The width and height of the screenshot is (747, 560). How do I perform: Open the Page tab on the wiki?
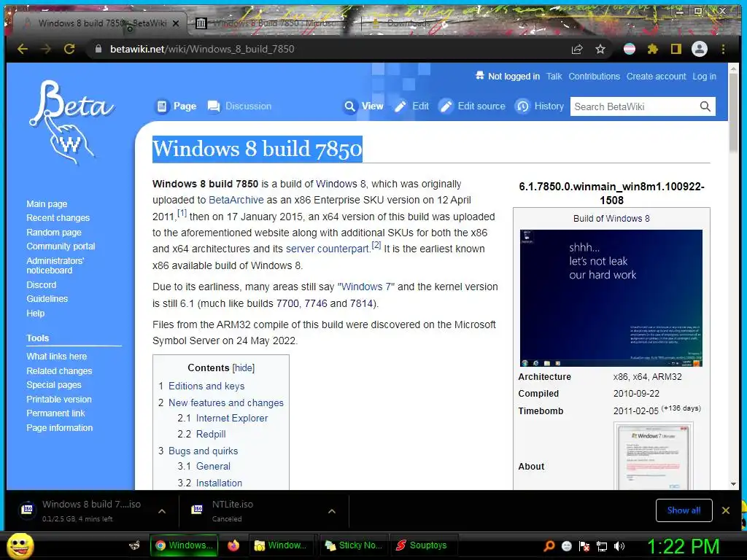(177, 106)
